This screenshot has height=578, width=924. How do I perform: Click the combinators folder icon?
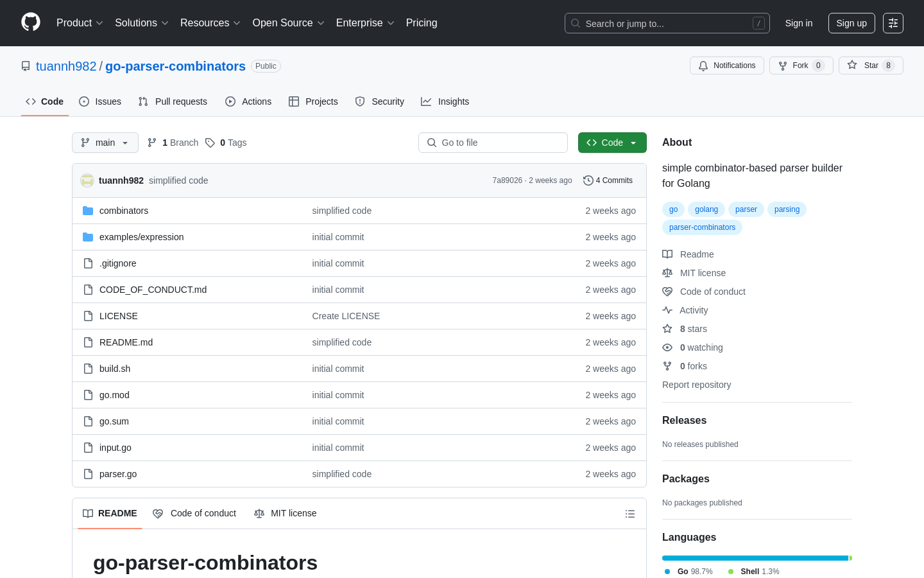tap(88, 211)
